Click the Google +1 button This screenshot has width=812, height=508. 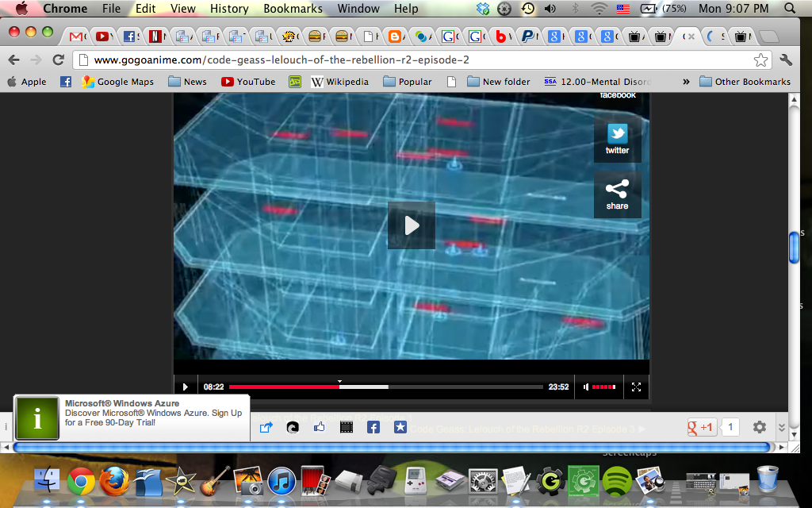coord(702,427)
